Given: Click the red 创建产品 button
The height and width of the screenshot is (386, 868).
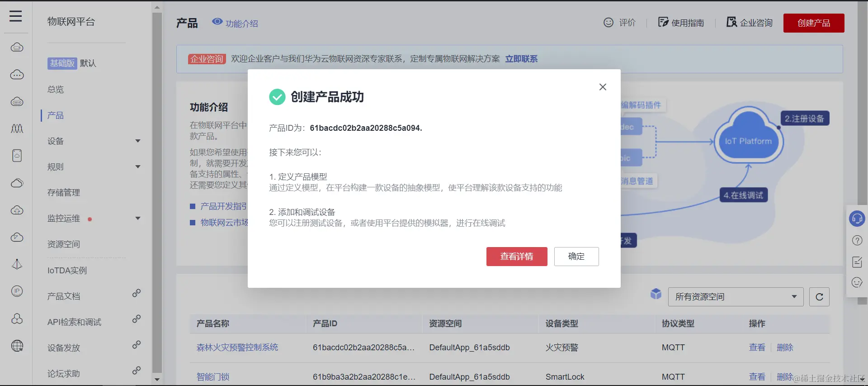Looking at the screenshot, I should (x=814, y=23).
